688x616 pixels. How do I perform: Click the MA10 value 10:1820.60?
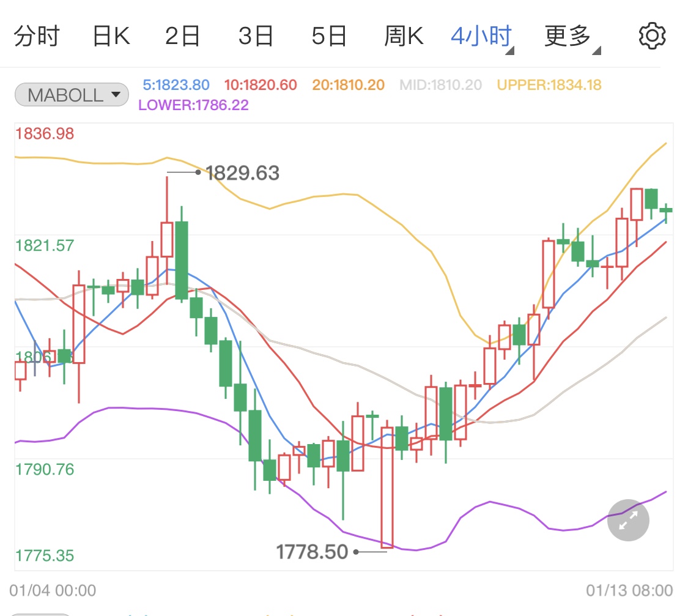pos(261,84)
